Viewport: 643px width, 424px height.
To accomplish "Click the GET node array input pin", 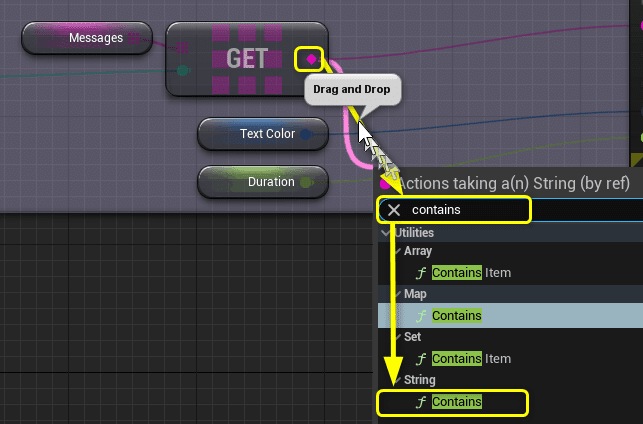I will [x=182, y=48].
